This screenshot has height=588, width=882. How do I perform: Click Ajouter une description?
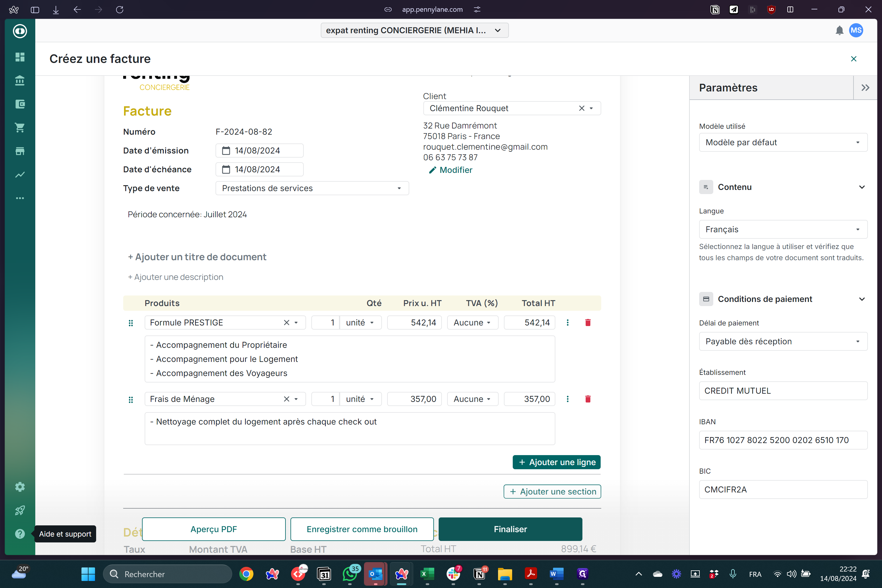tap(176, 277)
